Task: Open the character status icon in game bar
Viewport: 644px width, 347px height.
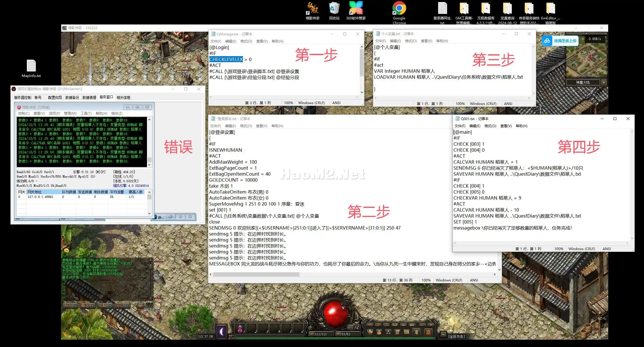Action: [x=370, y=332]
